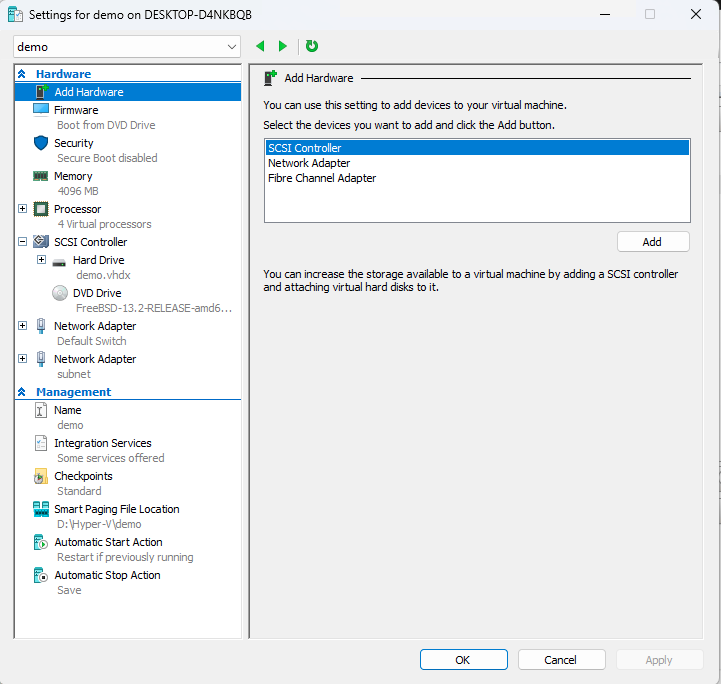
Task: Open the demo virtual machine dropdown
Action: pyautogui.click(x=127, y=46)
